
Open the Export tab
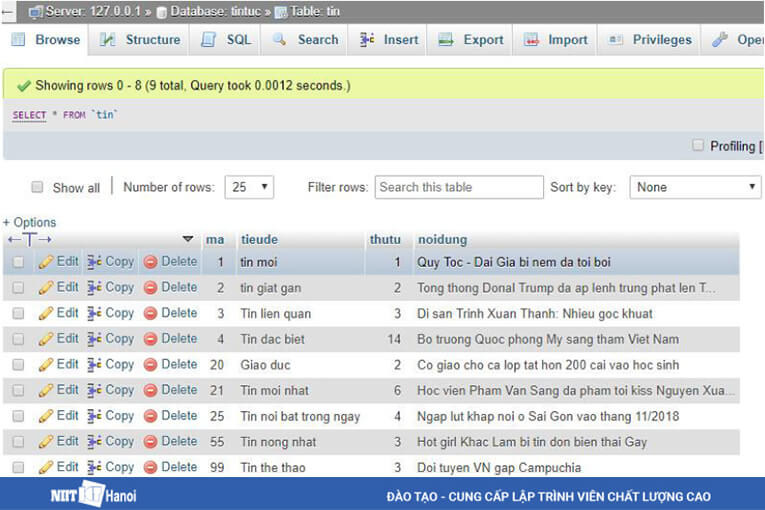pyautogui.click(x=472, y=40)
